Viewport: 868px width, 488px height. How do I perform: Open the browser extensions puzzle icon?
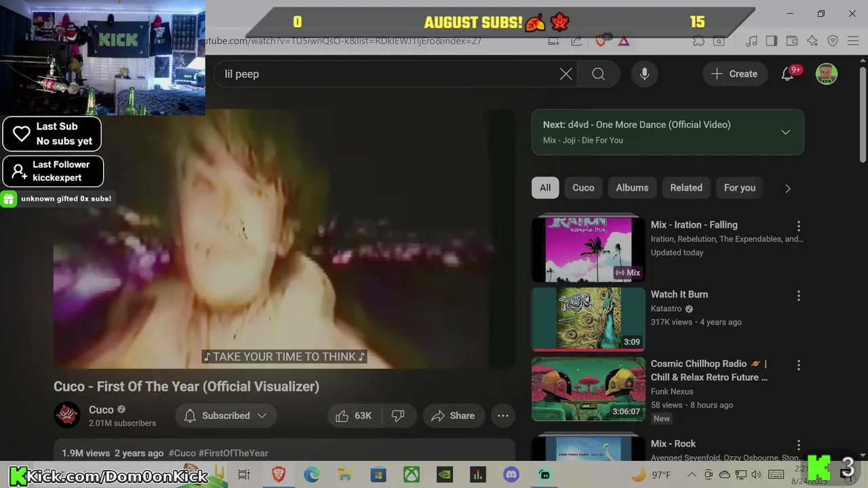tap(698, 41)
